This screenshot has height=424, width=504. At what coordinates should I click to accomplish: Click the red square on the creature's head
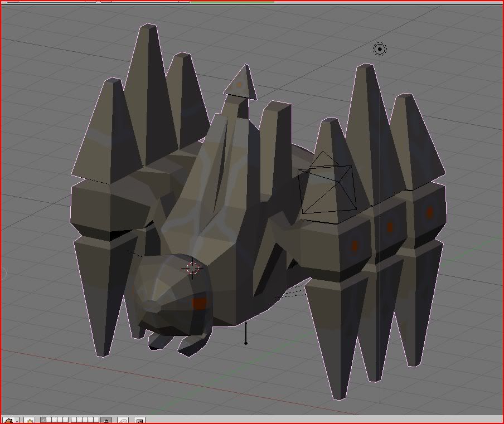[x=199, y=303]
